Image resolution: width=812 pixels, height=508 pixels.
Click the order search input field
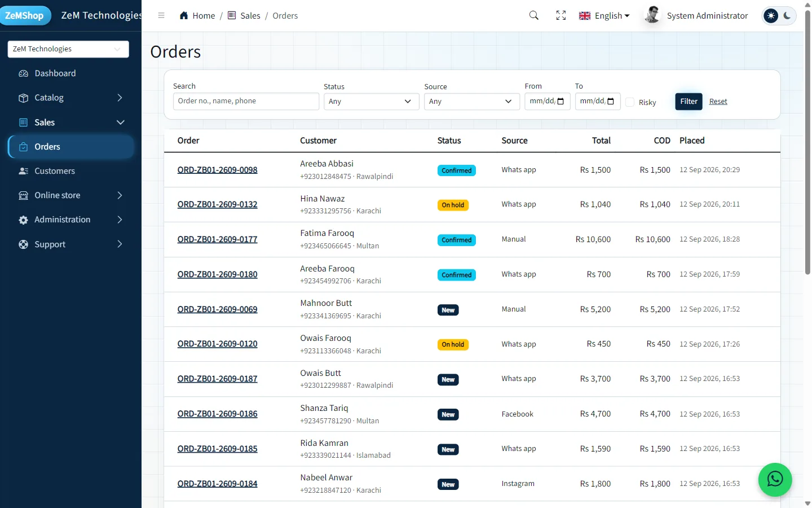tap(246, 101)
